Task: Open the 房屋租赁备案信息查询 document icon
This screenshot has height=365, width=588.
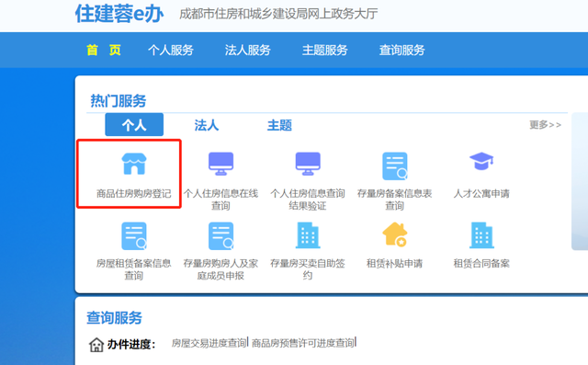Action: (x=134, y=236)
